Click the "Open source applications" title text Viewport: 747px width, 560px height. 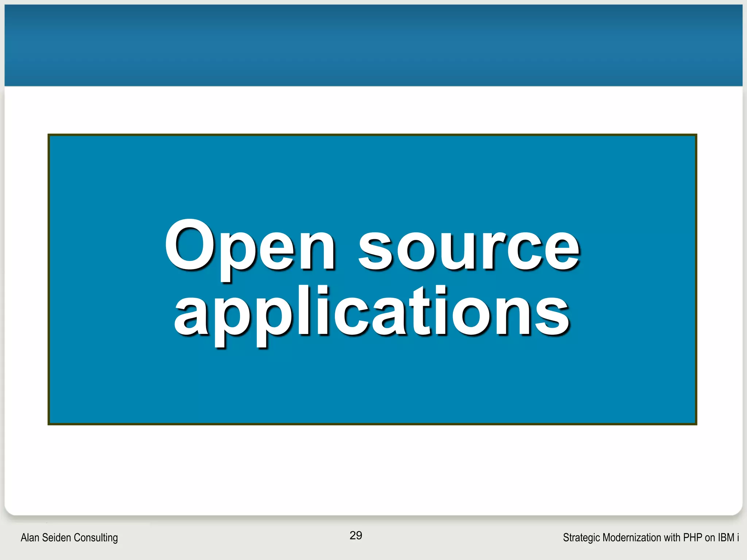372,283
